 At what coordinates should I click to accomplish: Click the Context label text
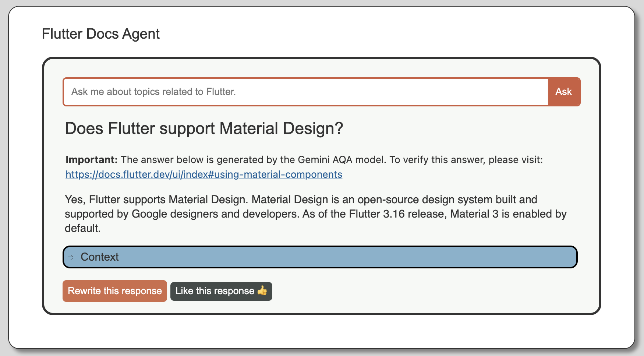click(99, 257)
